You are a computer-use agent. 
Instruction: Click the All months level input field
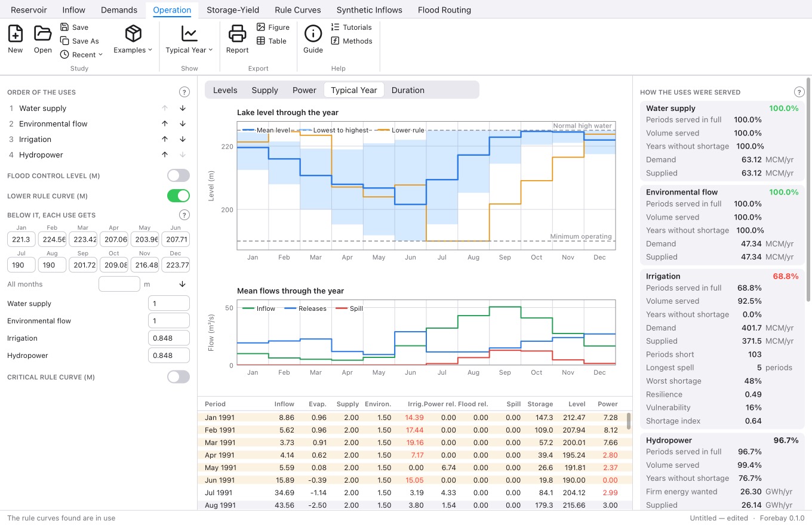(119, 285)
